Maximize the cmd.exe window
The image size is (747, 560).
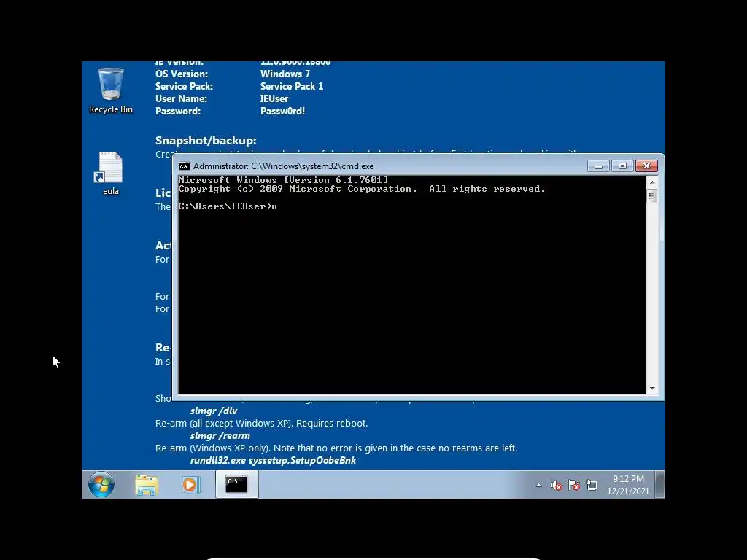pos(622,166)
